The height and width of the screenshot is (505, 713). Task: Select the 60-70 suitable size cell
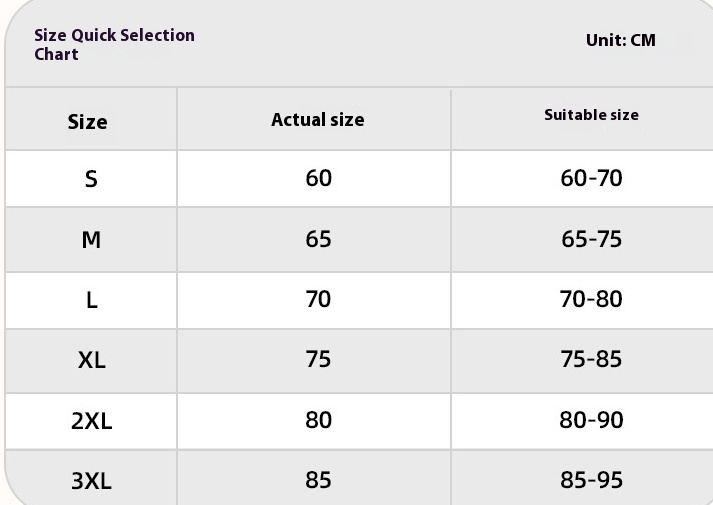tap(591, 179)
